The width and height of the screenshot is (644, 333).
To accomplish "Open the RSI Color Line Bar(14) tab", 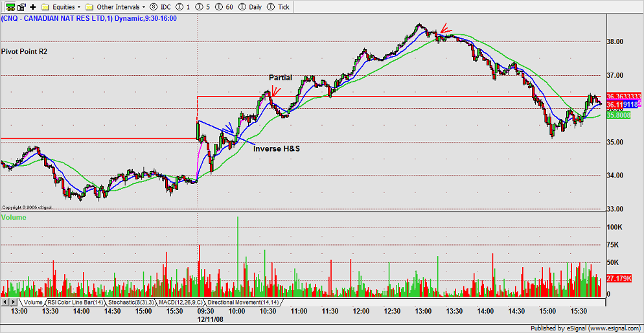I will [x=75, y=302].
